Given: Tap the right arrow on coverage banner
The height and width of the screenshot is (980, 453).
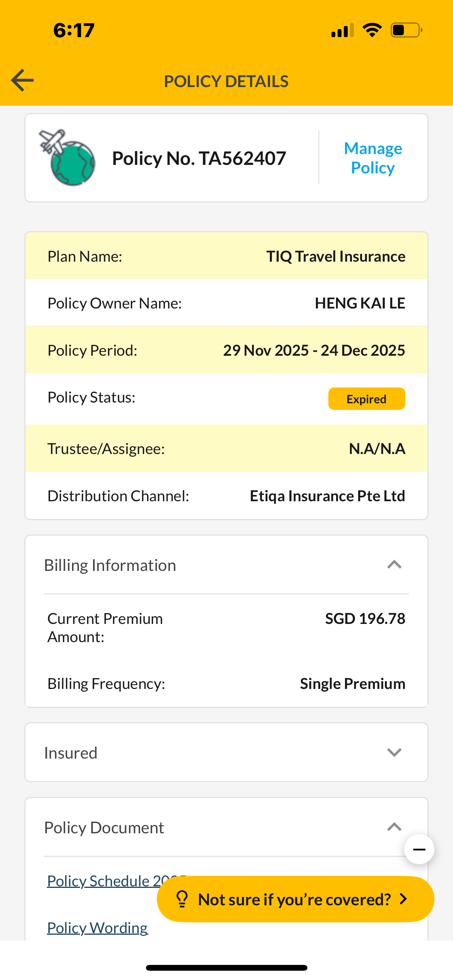Looking at the screenshot, I should (x=403, y=899).
